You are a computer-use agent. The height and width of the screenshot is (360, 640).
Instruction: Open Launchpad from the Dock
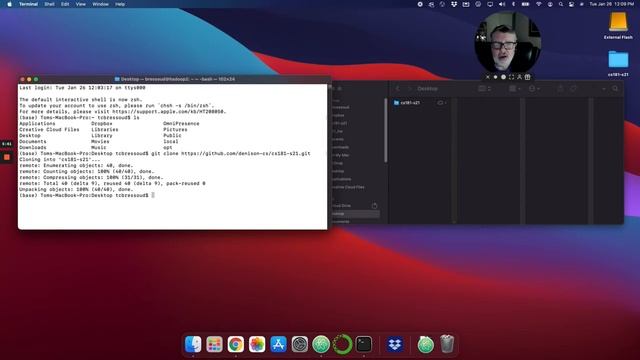click(214, 344)
